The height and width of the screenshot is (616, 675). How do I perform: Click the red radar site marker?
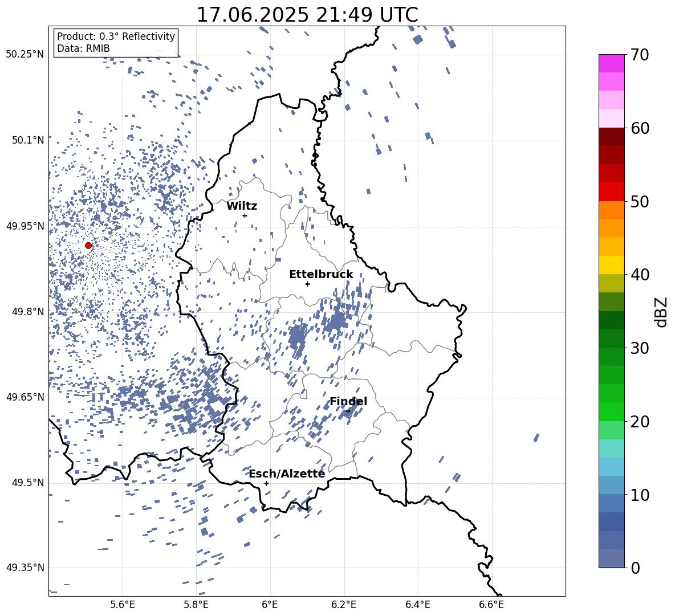pos(88,246)
